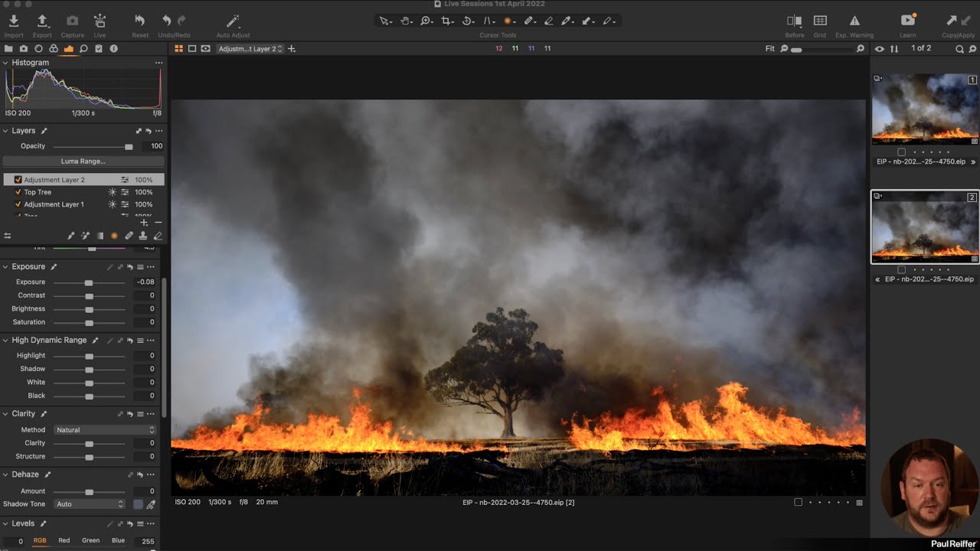Open Clarity Method dropdown
This screenshot has width=980, height=551.
[x=105, y=430]
